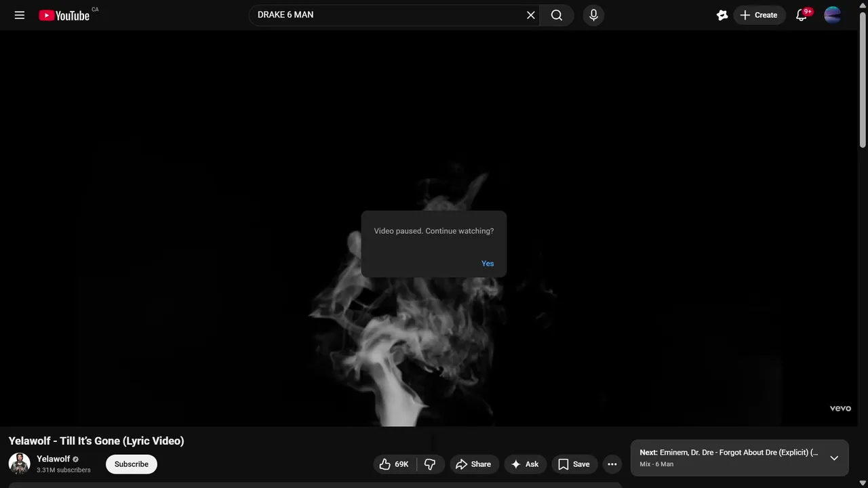Click the search magnifier button
The image size is (868, 488).
[557, 15]
